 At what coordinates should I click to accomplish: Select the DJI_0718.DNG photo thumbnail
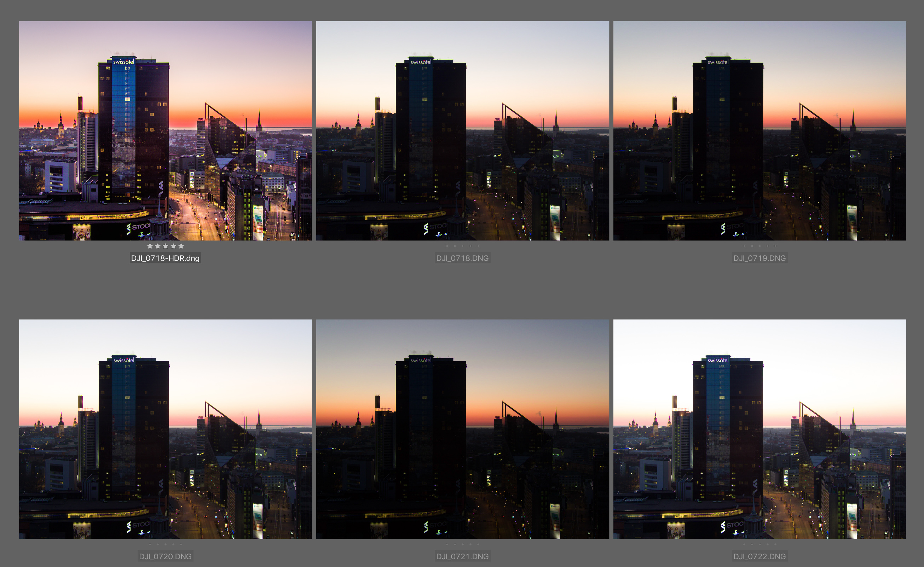point(462,130)
